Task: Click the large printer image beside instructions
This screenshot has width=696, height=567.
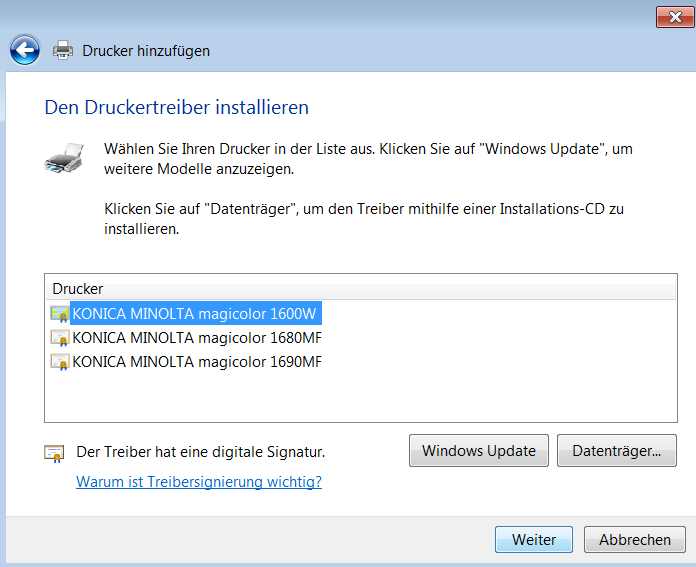Action: click(65, 158)
